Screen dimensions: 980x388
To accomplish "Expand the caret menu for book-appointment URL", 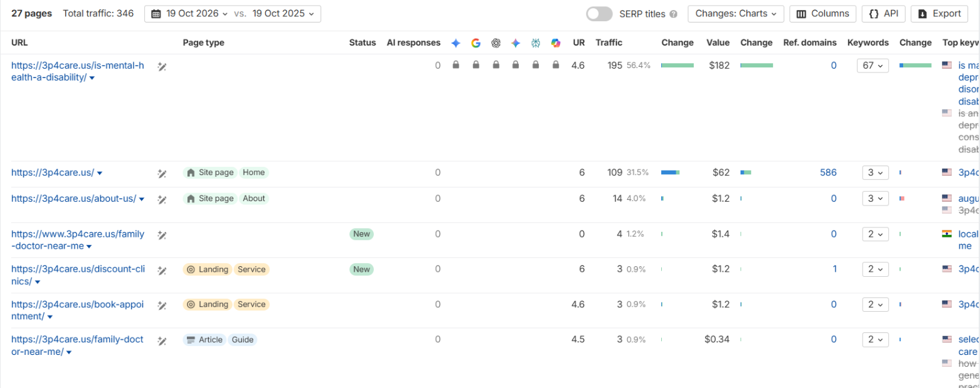I will (50, 317).
